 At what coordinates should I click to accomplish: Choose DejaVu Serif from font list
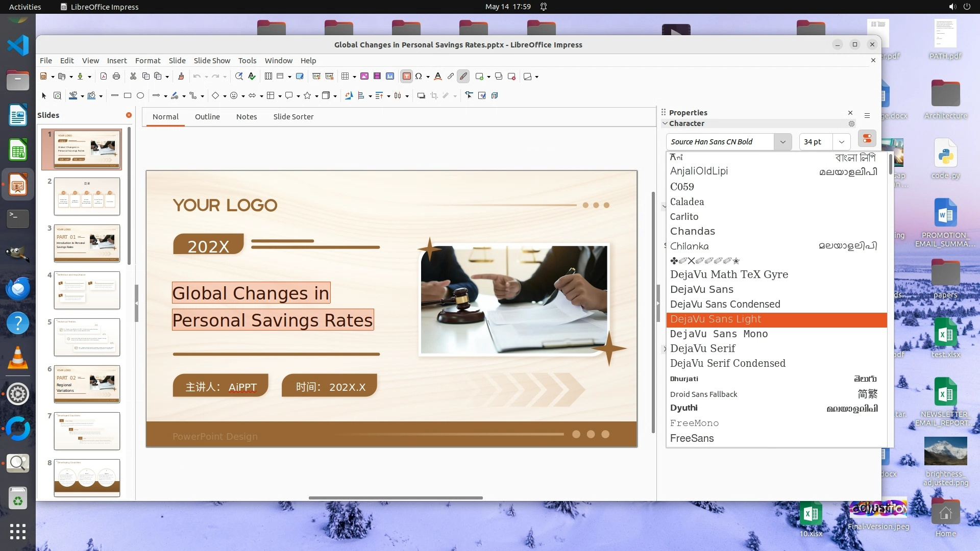(x=702, y=348)
